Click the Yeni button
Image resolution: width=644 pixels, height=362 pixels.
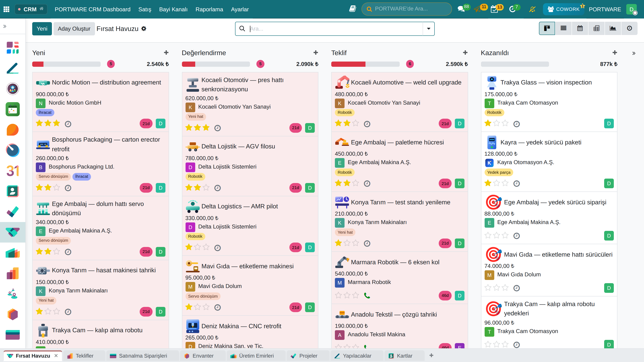42,29
